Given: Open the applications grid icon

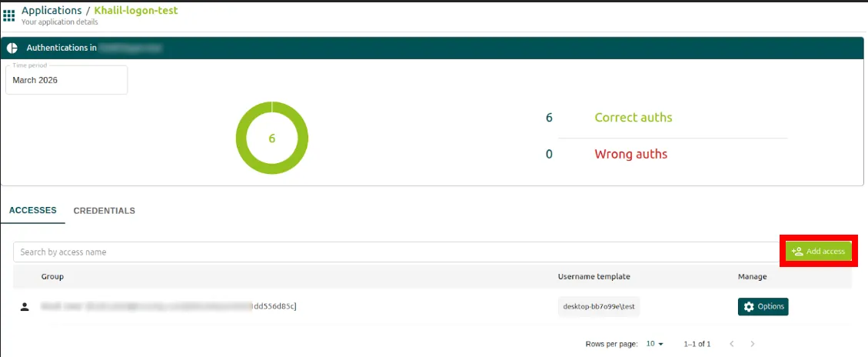Looking at the screenshot, I should pos(9,15).
